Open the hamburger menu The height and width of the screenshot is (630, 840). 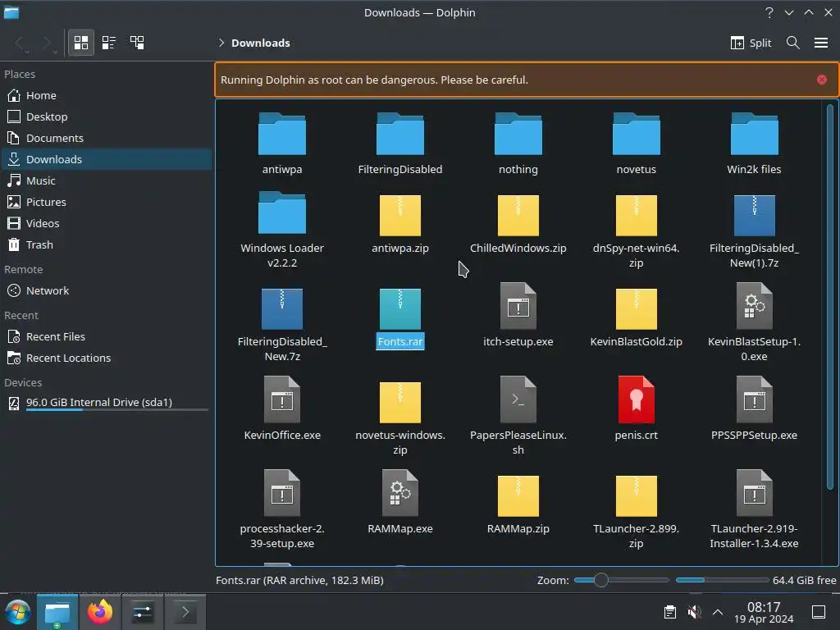pos(820,43)
